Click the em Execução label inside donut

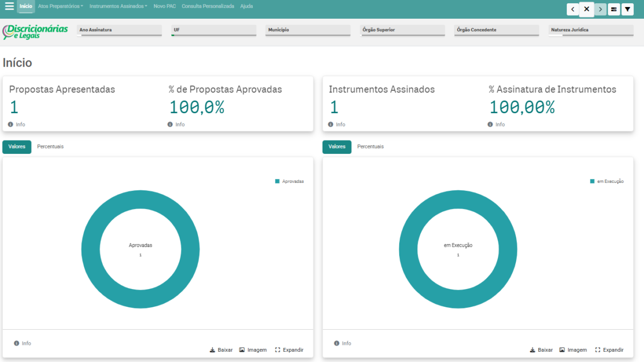coord(458,245)
